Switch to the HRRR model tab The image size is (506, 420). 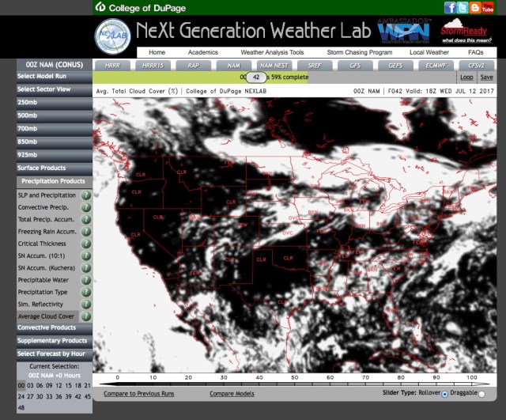click(x=112, y=66)
